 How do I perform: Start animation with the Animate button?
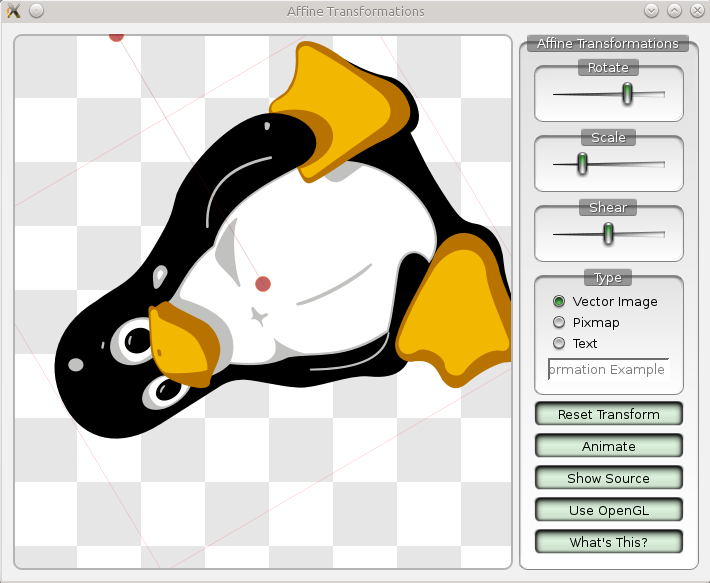pyautogui.click(x=608, y=446)
